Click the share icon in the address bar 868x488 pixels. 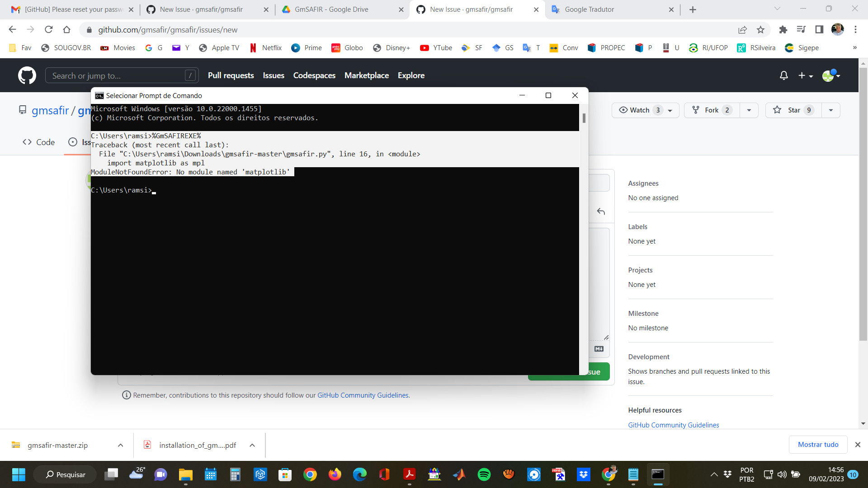click(x=743, y=30)
